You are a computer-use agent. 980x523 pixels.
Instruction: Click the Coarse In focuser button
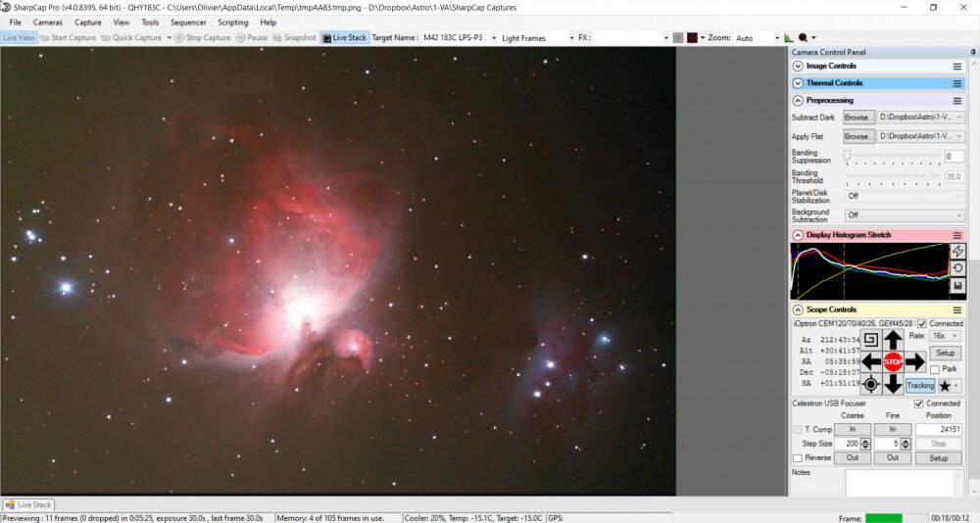point(853,429)
